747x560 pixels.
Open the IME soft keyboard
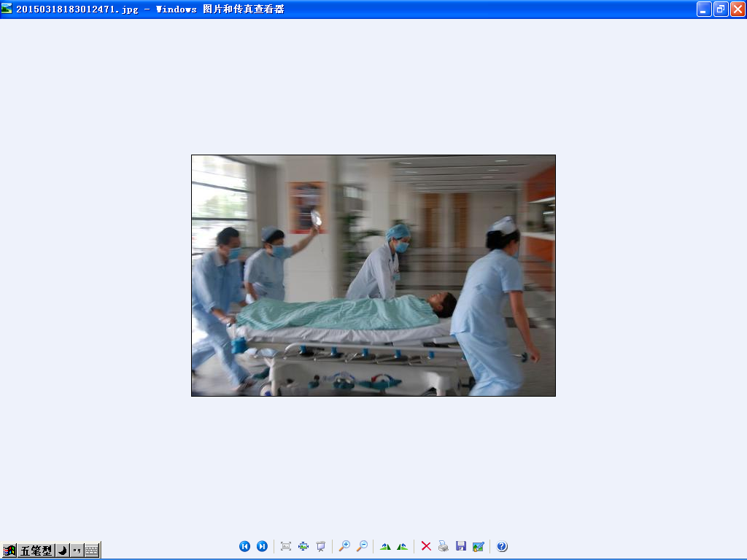(92, 551)
